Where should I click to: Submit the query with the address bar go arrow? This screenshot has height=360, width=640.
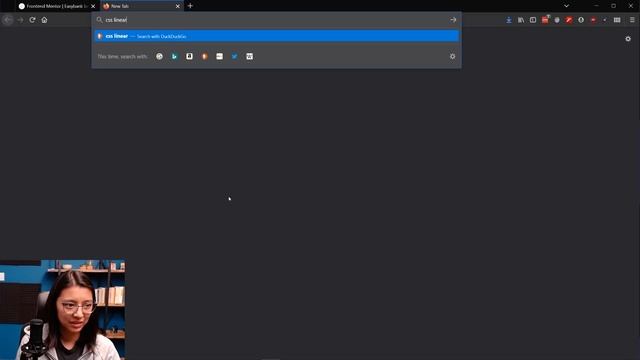(x=453, y=20)
